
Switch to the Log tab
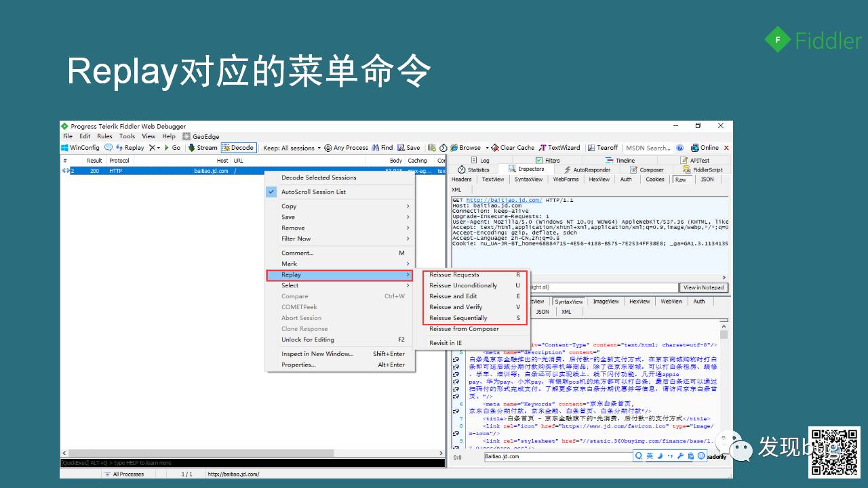[479, 161]
